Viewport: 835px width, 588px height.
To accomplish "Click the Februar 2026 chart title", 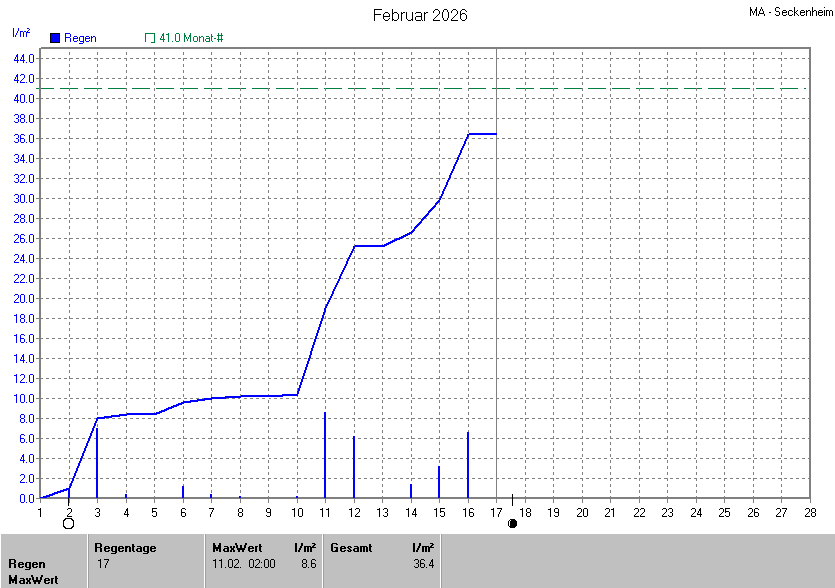I will click(420, 15).
